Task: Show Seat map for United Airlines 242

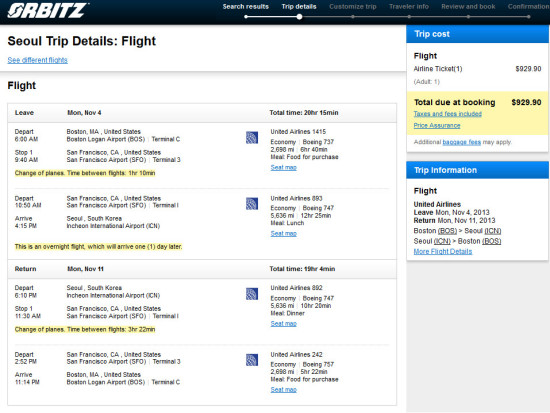Action: point(283,389)
